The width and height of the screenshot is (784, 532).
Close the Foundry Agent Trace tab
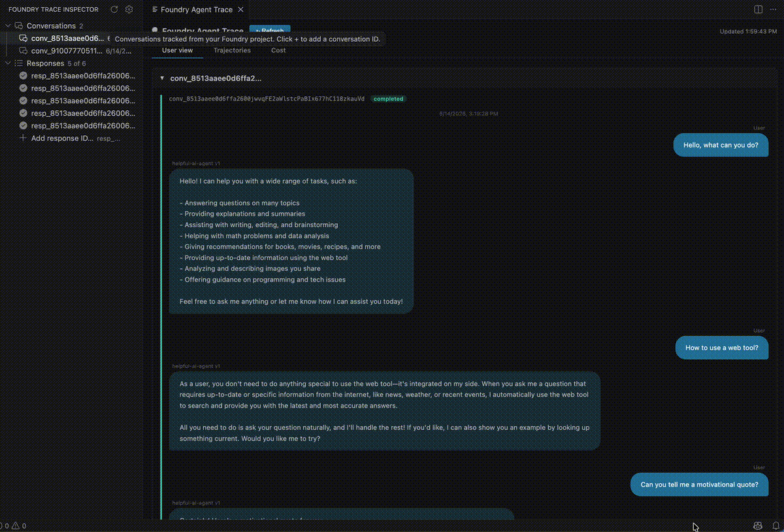click(x=240, y=10)
